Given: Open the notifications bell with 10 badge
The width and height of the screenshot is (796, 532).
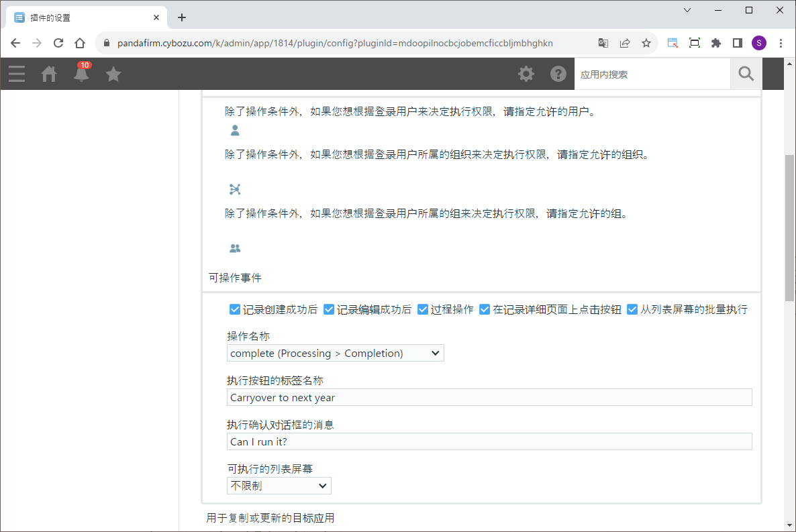Looking at the screenshot, I should pyautogui.click(x=81, y=73).
